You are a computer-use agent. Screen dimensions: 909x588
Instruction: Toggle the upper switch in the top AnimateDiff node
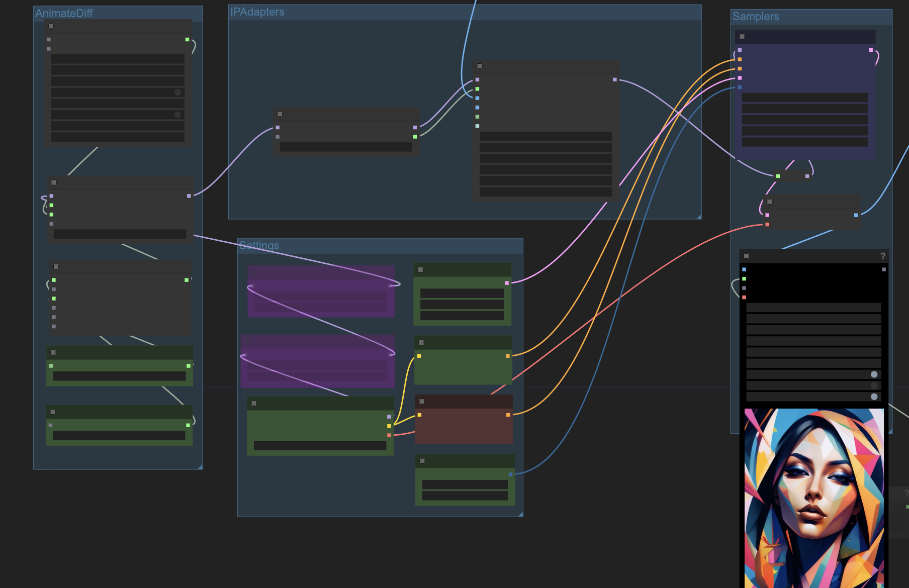pyautogui.click(x=177, y=92)
